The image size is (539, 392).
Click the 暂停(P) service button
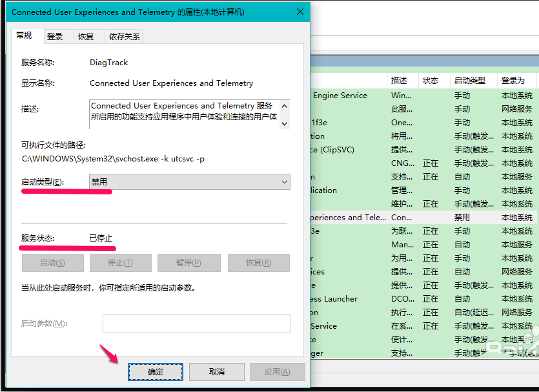point(188,263)
